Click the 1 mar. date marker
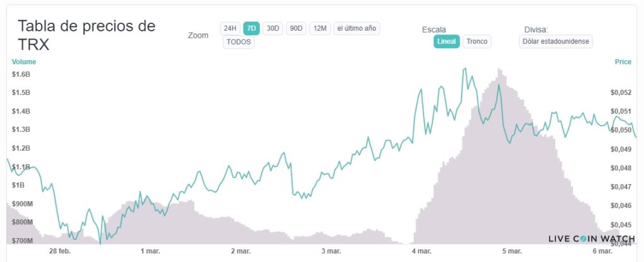The image size is (644, 262). (150, 251)
